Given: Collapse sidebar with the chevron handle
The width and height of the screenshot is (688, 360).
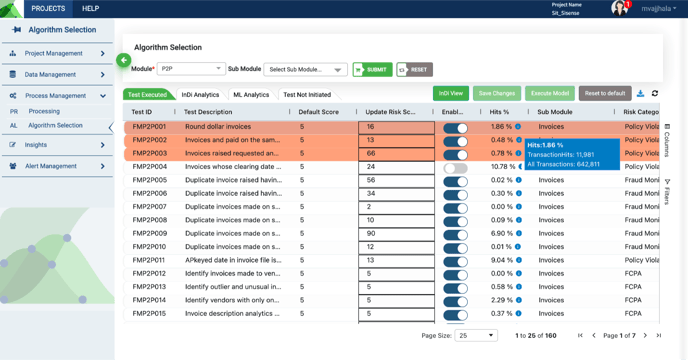Looking at the screenshot, I should pyautogui.click(x=111, y=128).
